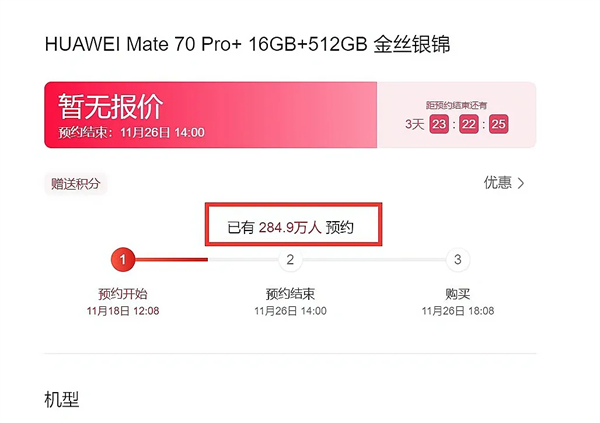Click the 暂无报价 price banner
Viewport: 600px width, 423px height.
pos(210,115)
